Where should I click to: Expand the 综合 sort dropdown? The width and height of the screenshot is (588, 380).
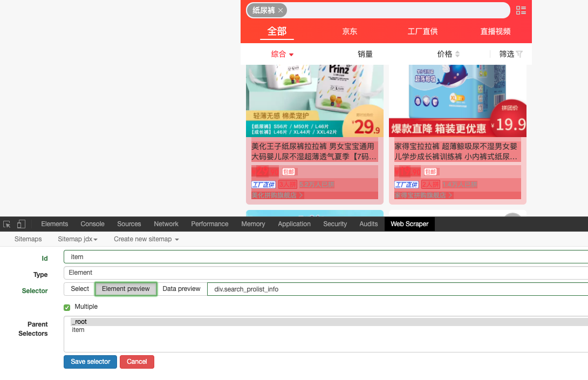point(282,54)
